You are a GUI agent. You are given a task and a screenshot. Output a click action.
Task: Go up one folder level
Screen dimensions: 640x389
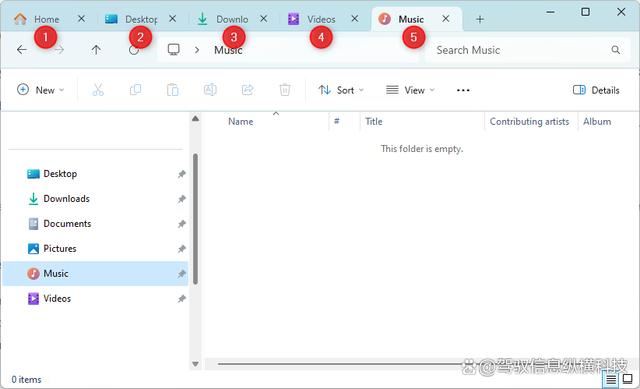(x=96, y=50)
